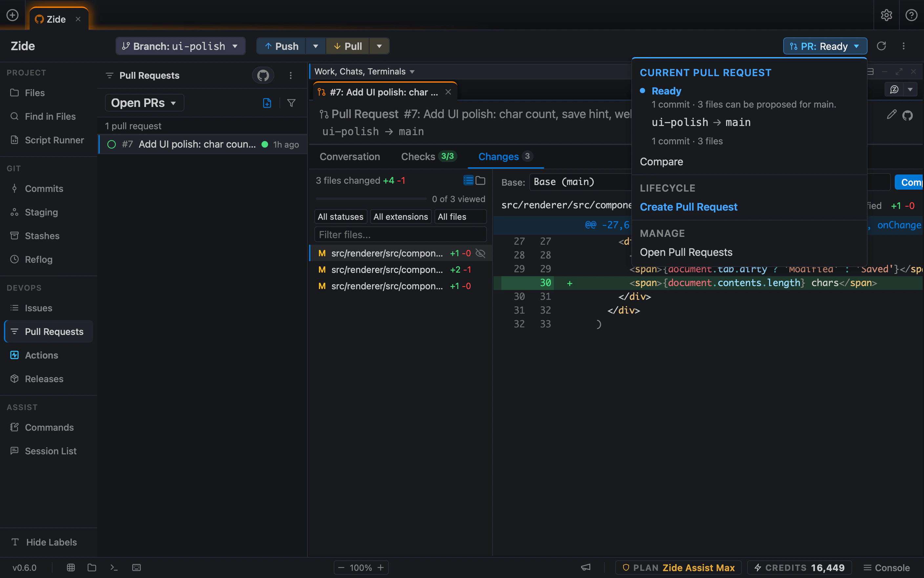The width and height of the screenshot is (924, 578).
Task: Click the credits 16,449 badge
Action: [799, 568]
